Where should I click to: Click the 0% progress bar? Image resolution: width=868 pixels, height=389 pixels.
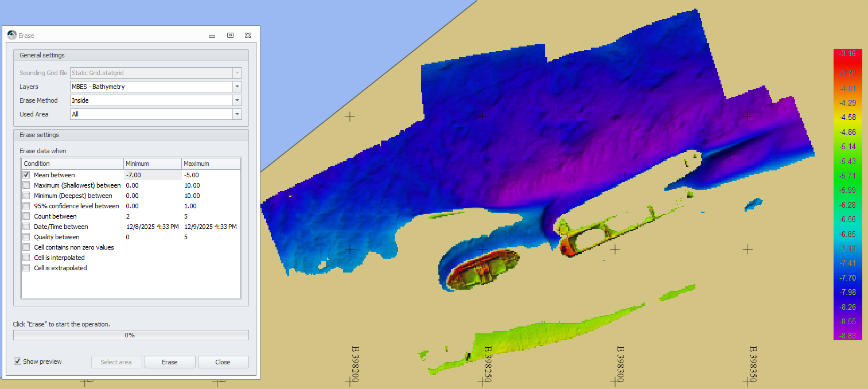click(x=131, y=335)
